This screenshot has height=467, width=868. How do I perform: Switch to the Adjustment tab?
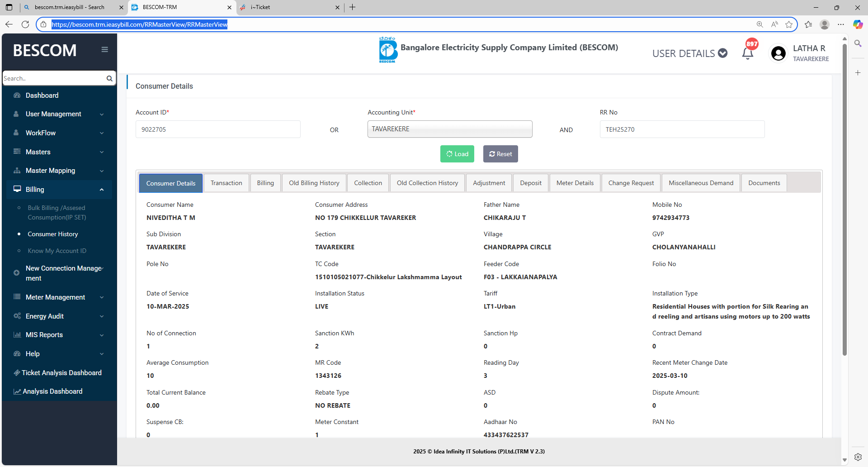489,183
